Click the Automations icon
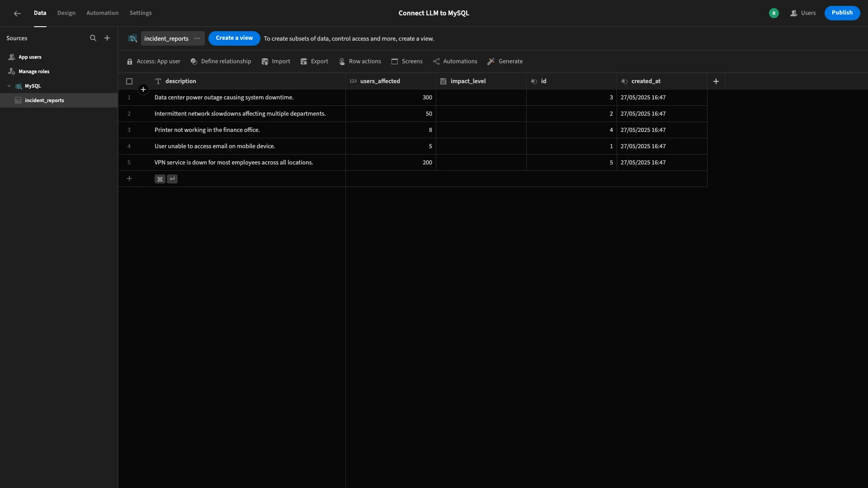This screenshot has width=868, height=488. (436, 62)
